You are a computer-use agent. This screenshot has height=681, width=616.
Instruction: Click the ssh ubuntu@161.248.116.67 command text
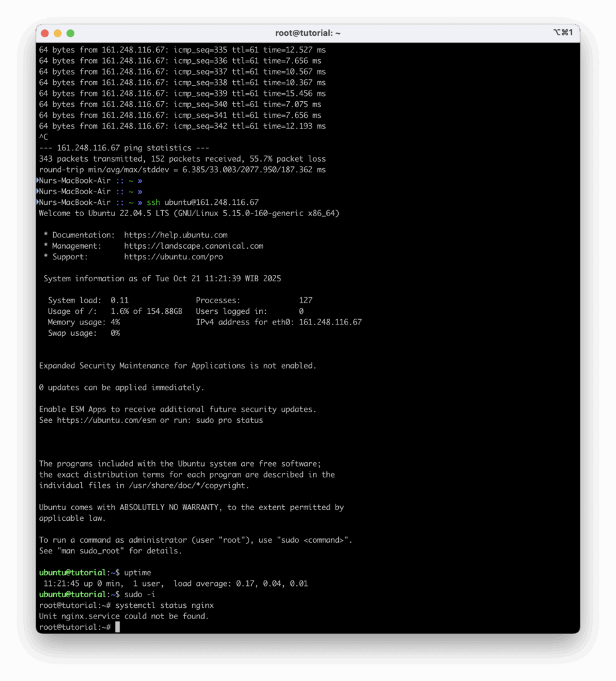click(203, 202)
